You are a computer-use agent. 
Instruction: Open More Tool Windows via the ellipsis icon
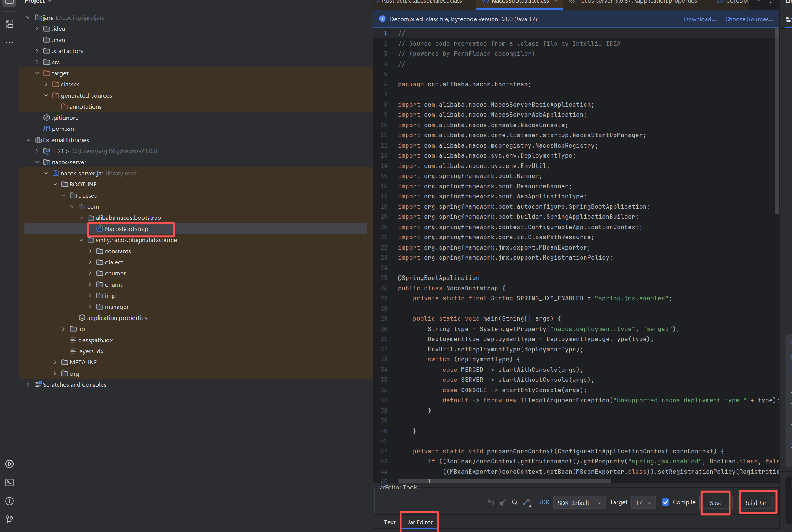[x=9, y=42]
